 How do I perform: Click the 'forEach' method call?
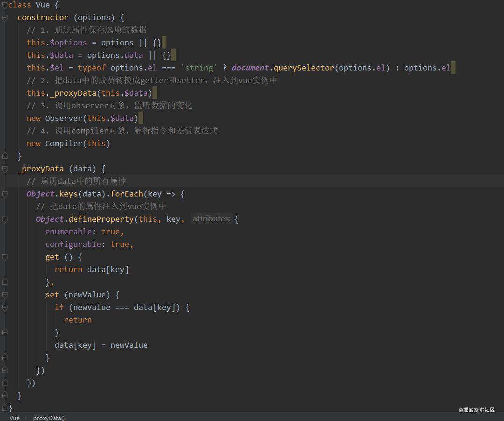pos(127,194)
